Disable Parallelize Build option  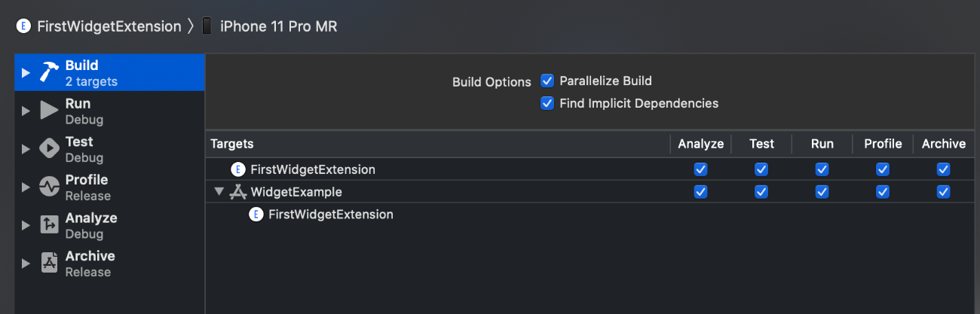[x=547, y=81]
